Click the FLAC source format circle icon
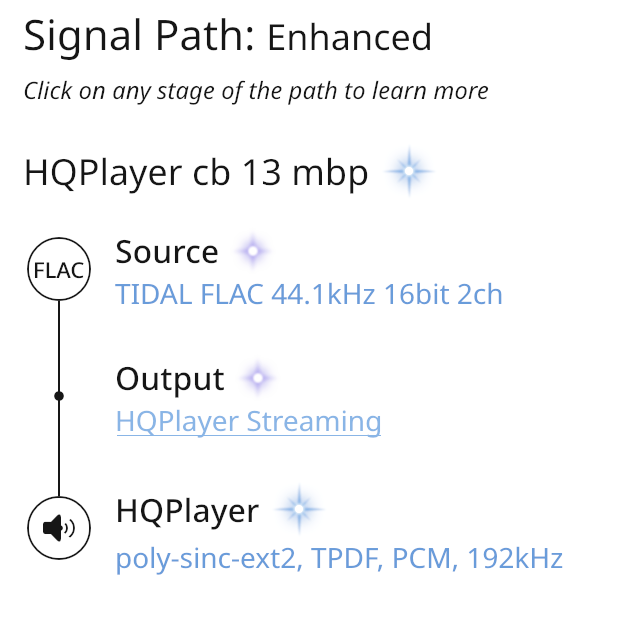 tap(59, 269)
